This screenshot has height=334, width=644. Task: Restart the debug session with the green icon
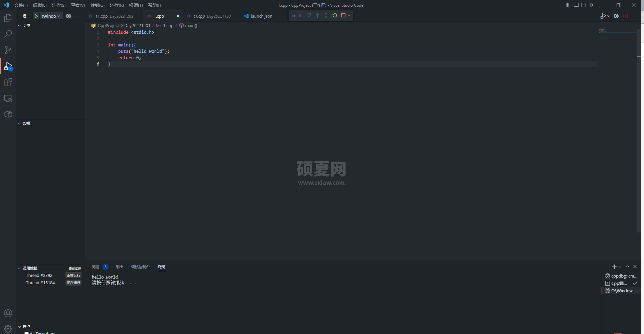[x=335, y=15]
